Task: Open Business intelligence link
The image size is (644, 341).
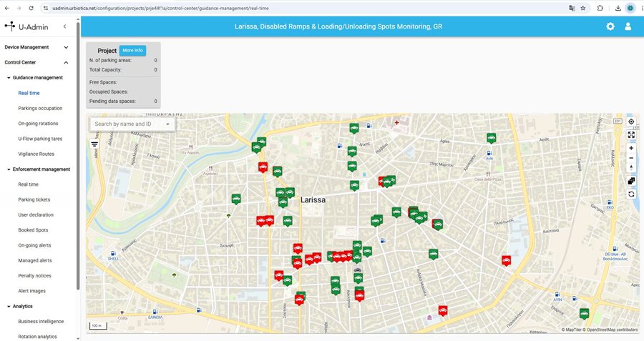Action: [x=41, y=322]
